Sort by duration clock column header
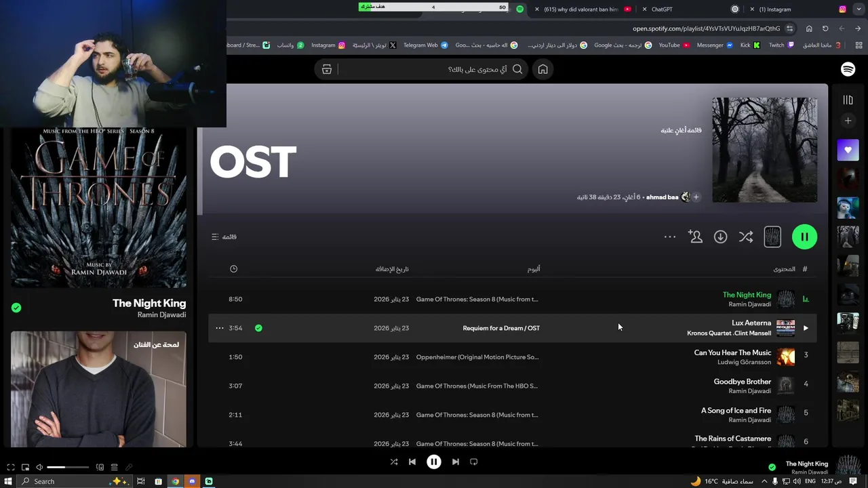The height and width of the screenshot is (488, 868). coord(233,269)
